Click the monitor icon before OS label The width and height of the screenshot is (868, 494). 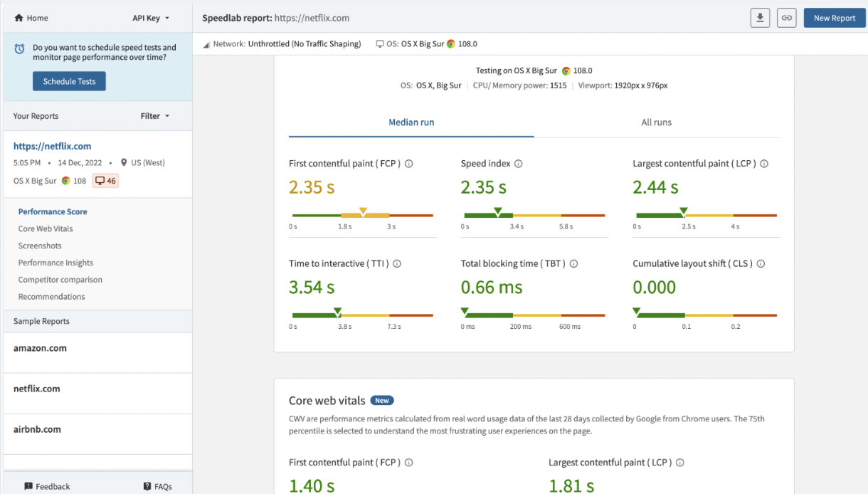(380, 44)
